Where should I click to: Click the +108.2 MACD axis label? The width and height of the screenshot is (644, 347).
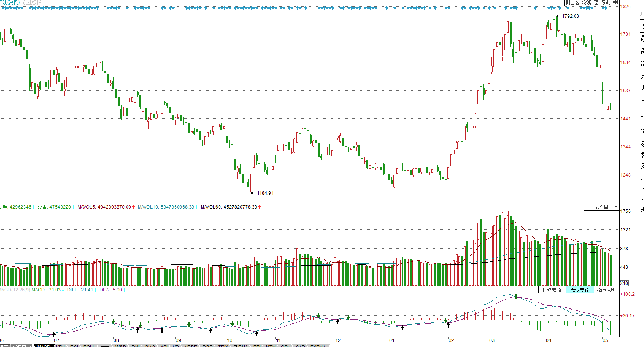click(x=627, y=294)
